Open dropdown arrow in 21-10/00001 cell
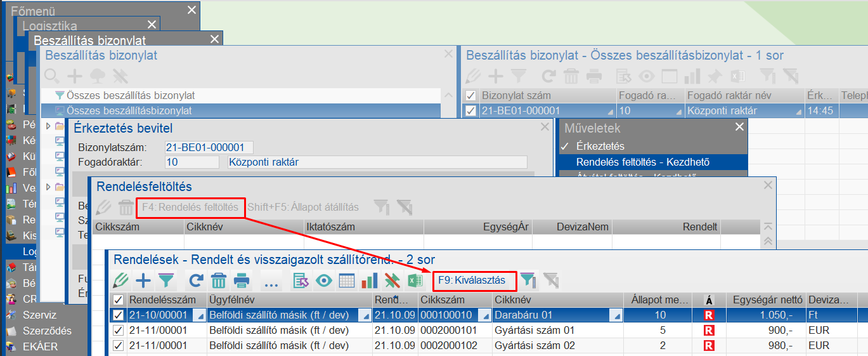The image size is (868, 356). (200, 315)
